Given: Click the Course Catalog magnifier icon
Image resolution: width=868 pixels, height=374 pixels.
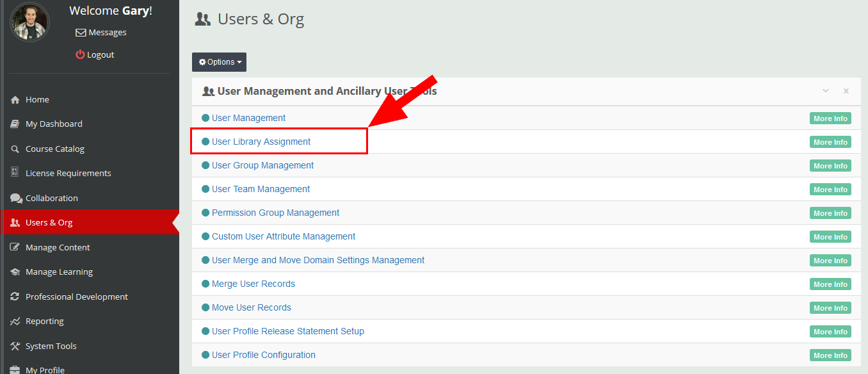Looking at the screenshot, I should pos(15,149).
